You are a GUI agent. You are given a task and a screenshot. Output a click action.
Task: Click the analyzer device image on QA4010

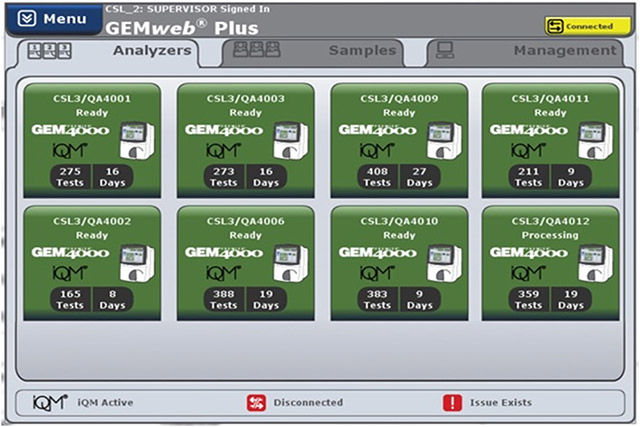coord(444,263)
